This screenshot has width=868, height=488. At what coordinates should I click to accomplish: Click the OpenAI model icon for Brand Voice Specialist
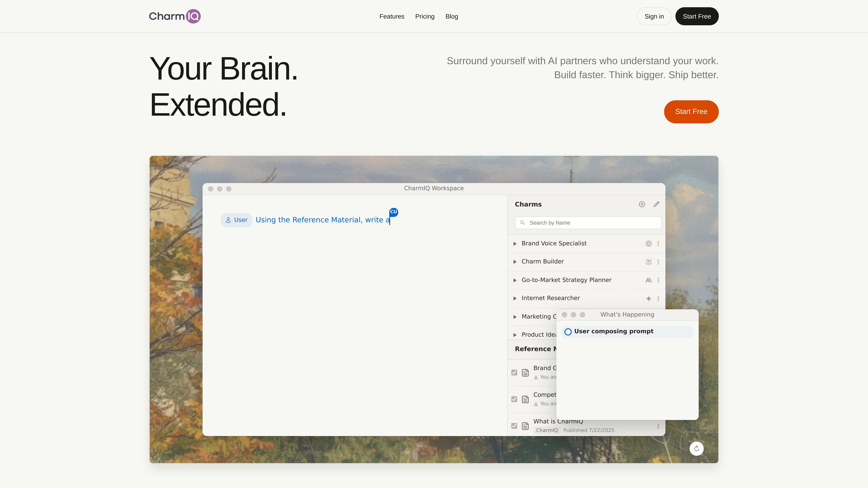(648, 244)
